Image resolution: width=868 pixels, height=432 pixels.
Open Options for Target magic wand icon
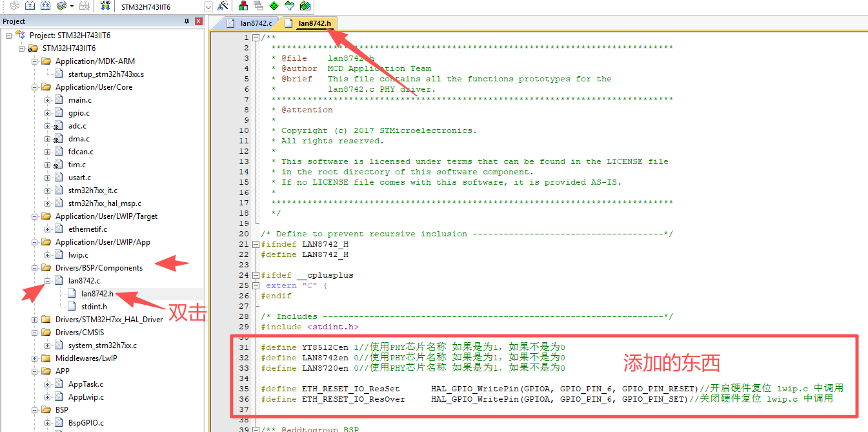tap(223, 6)
